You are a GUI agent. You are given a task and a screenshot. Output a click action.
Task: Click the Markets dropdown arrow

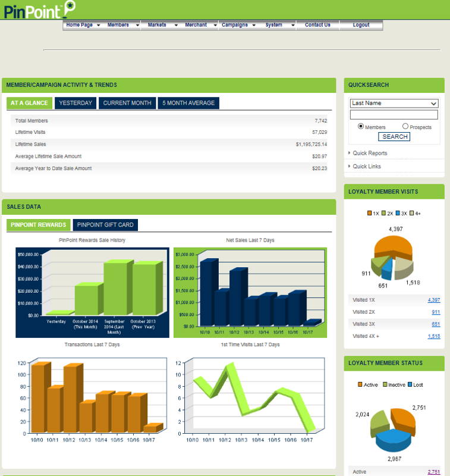coord(176,25)
